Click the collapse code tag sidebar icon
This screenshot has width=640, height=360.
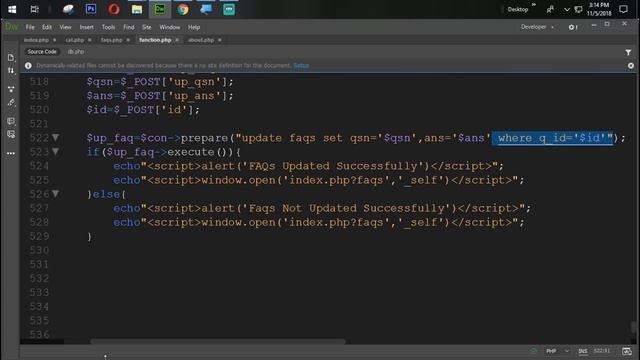tap(11, 89)
